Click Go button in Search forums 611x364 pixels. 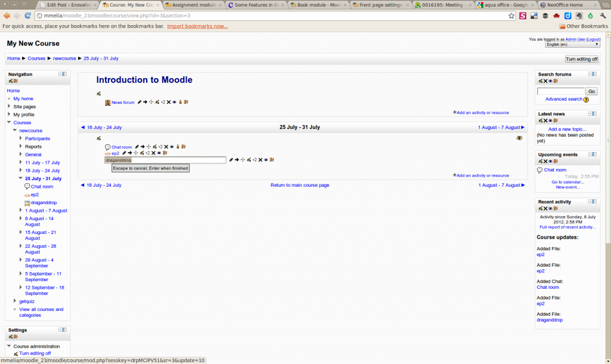[x=591, y=91]
